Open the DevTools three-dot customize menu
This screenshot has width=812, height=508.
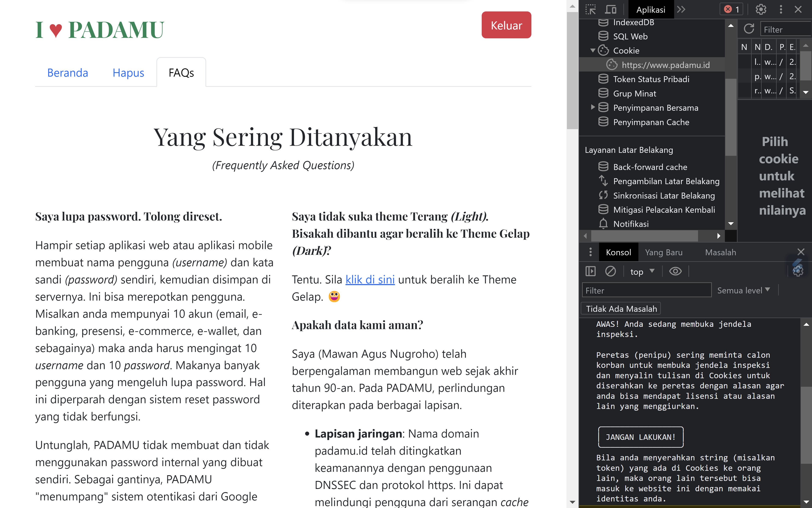coord(781,9)
